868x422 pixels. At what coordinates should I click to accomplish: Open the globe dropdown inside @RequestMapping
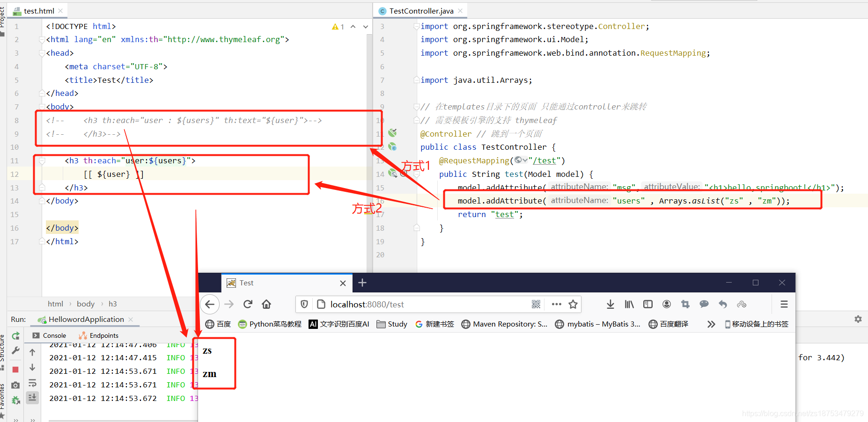tap(521, 160)
